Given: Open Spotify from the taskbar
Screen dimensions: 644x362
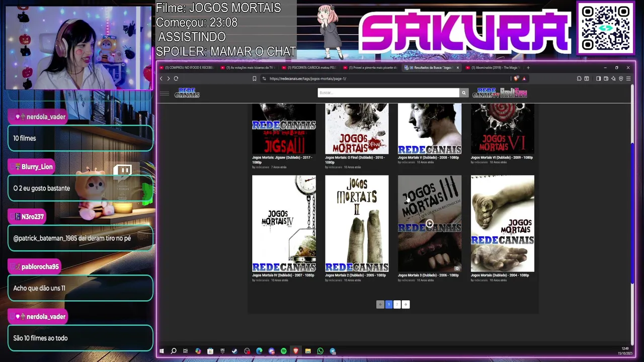Looking at the screenshot, I should tap(283, 351).
